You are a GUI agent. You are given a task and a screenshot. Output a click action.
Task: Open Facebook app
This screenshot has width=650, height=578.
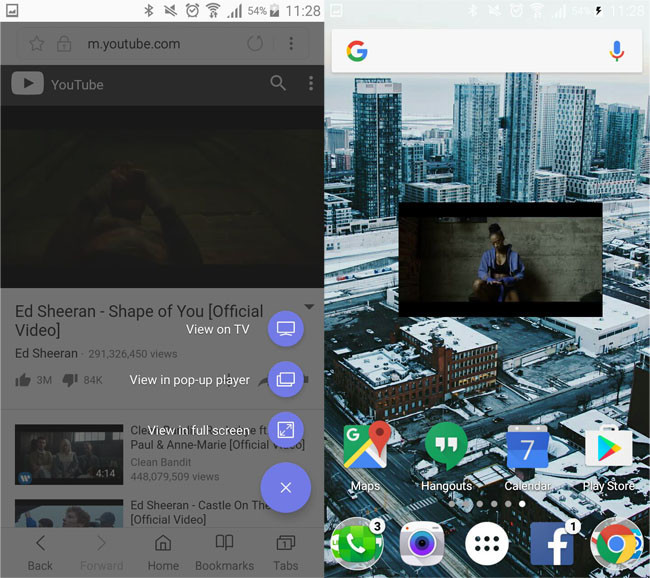pos(552,544)
